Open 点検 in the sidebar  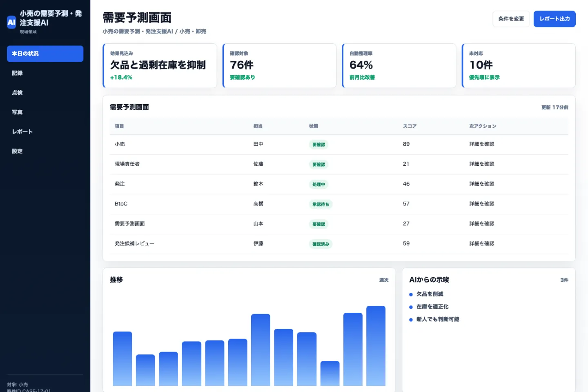(x=45, y=93)
